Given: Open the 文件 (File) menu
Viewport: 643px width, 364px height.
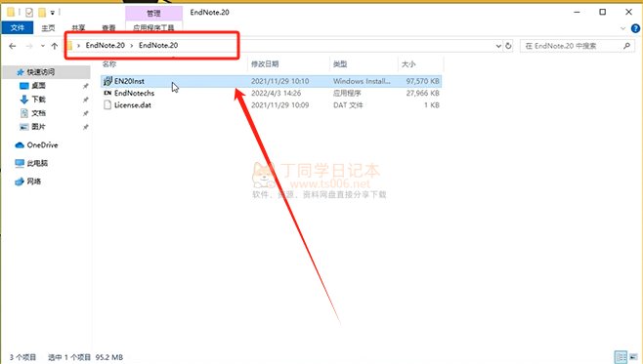Looking at the screenshot, I should tap(18, 28).
